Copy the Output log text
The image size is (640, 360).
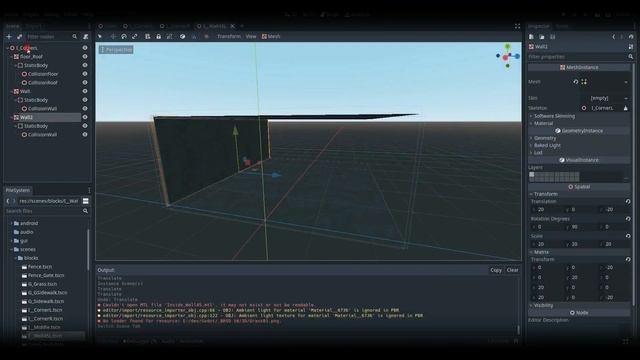point(496,270)
